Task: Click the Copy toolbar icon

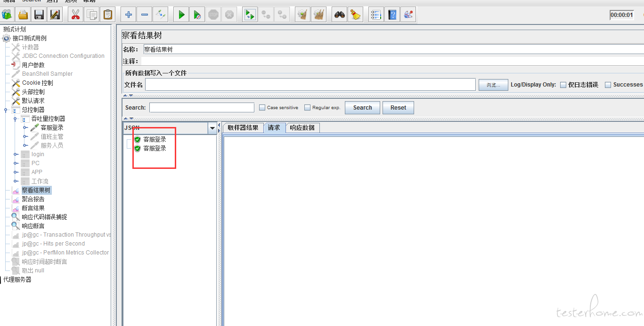Action: pyautogui.click(x=91, y=15)
